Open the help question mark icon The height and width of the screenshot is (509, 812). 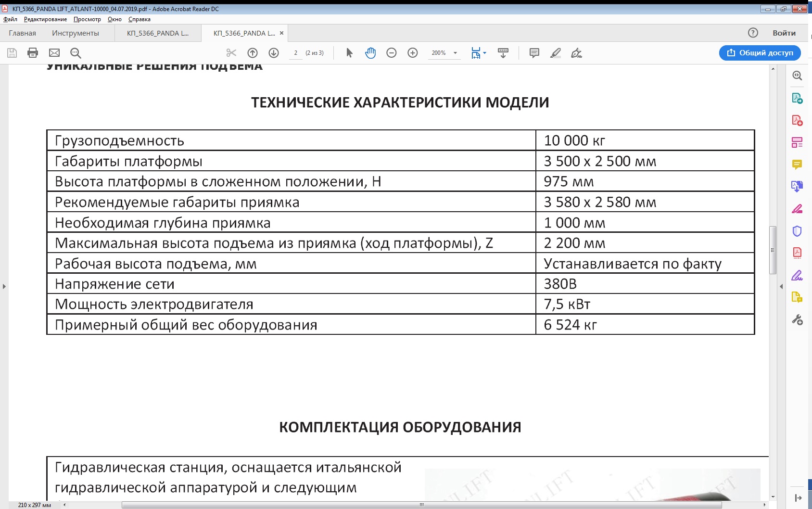(753, 33)
